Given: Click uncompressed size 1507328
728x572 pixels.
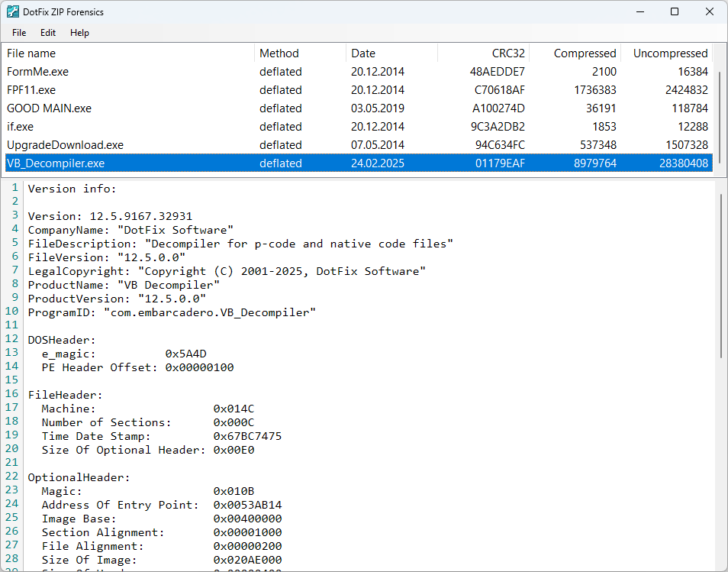Looking at the screenshot, I should pos(687,145).
